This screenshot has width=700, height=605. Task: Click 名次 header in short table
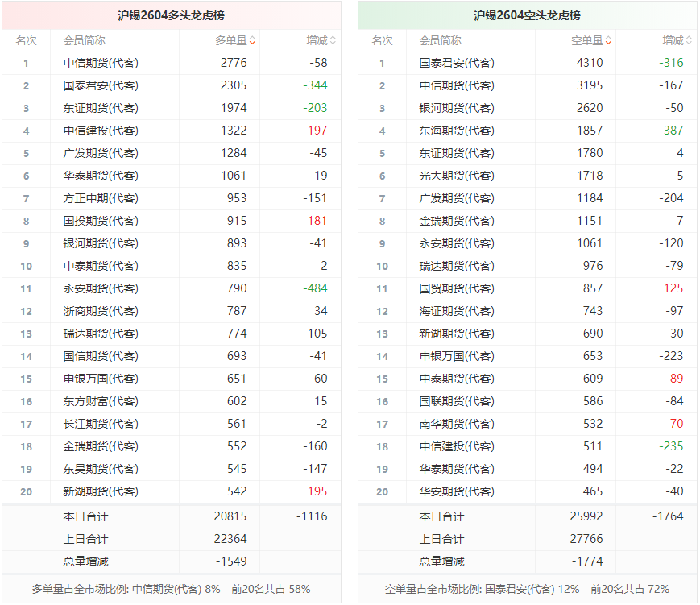(382, 40)
